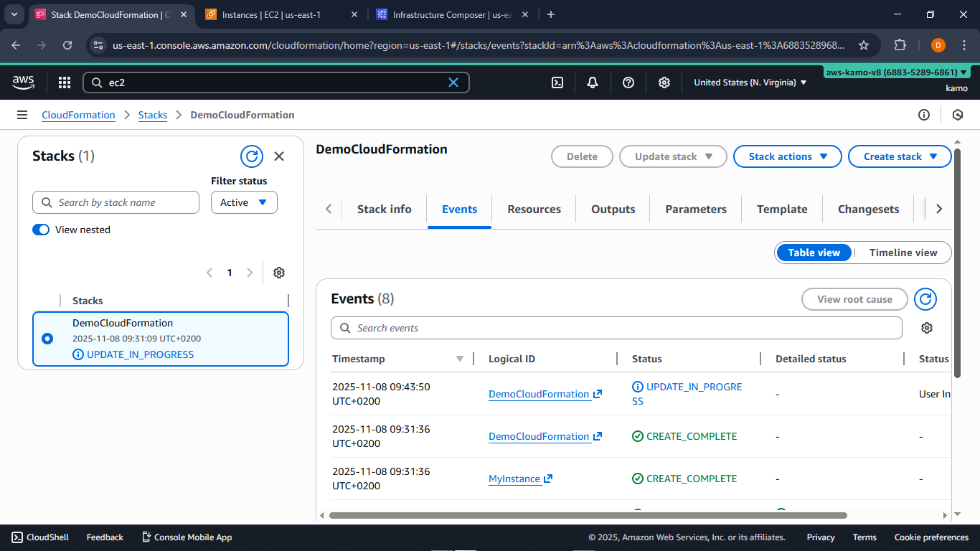Refresh the Events table
The width and height of the screenshot is (980, 551).
coord(925,299)
